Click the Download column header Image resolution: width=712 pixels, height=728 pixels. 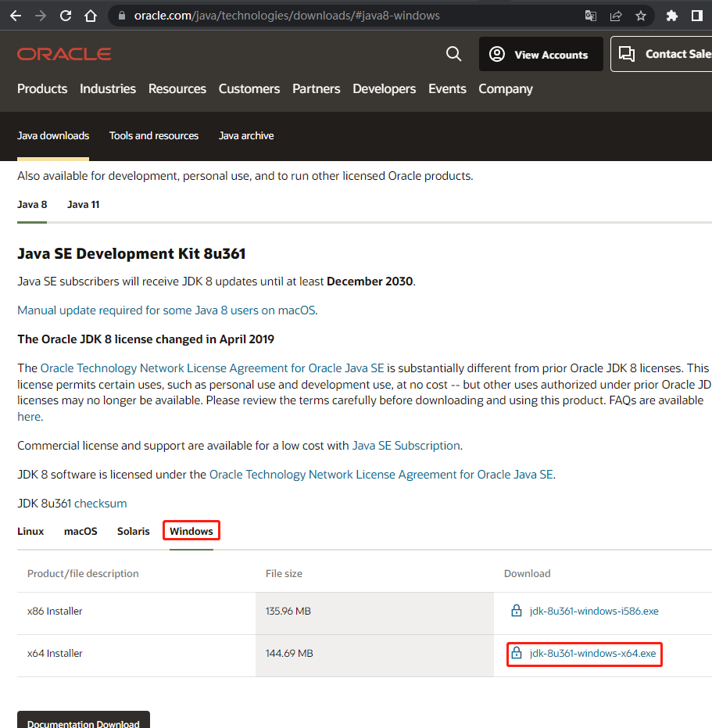528,573
